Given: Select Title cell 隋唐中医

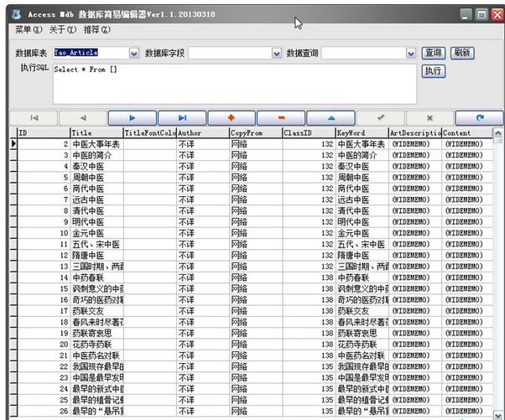Looking at the screenshot, I should point(96,256).
